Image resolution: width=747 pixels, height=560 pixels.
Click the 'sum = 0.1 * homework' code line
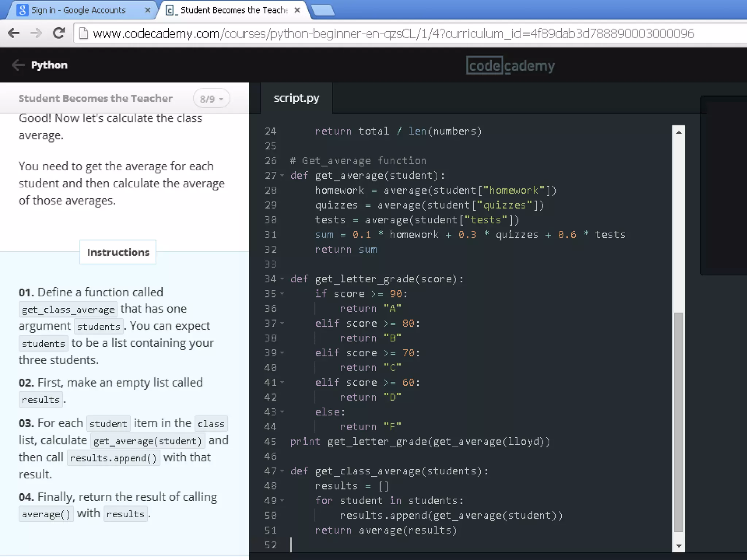[x=470, y=235]
